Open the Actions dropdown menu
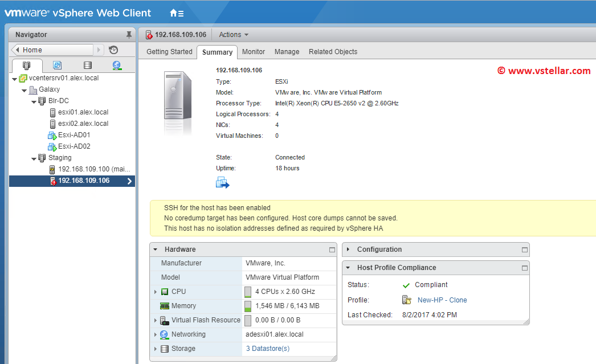596x364 pixels. pos(234,35)
